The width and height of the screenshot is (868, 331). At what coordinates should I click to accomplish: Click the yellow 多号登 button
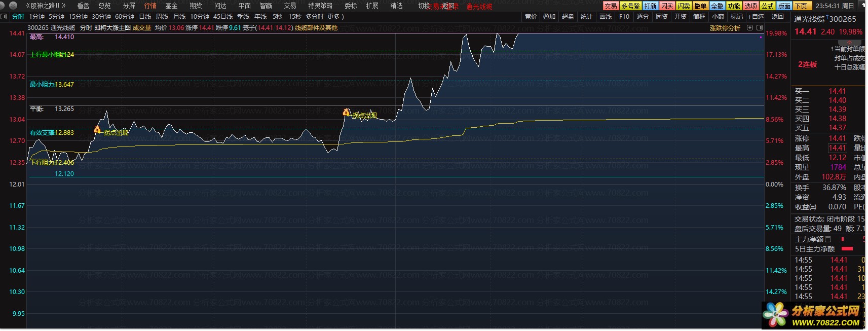point(630,6)
